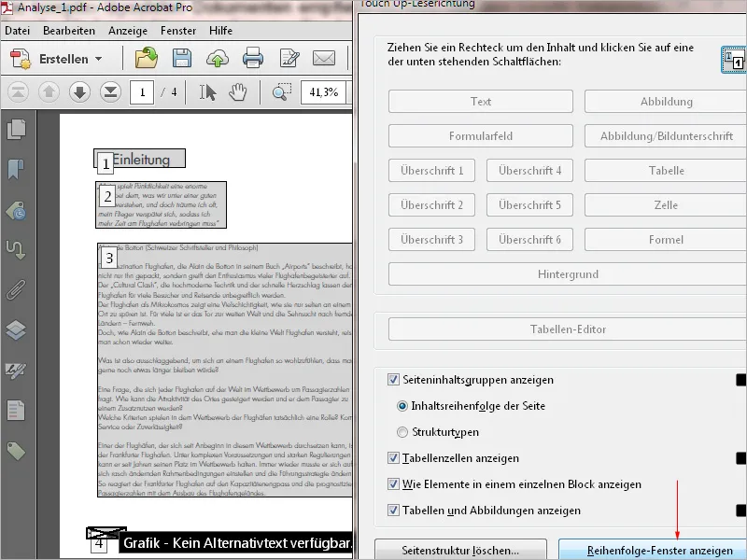Select content block 3 body text region
747x560 pixels.
tap(225, 370)
